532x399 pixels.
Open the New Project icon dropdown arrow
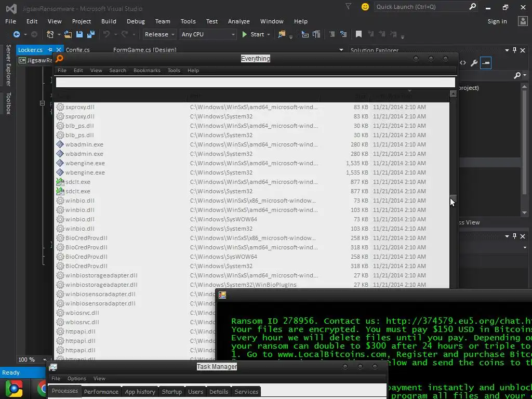click(59, 34)
